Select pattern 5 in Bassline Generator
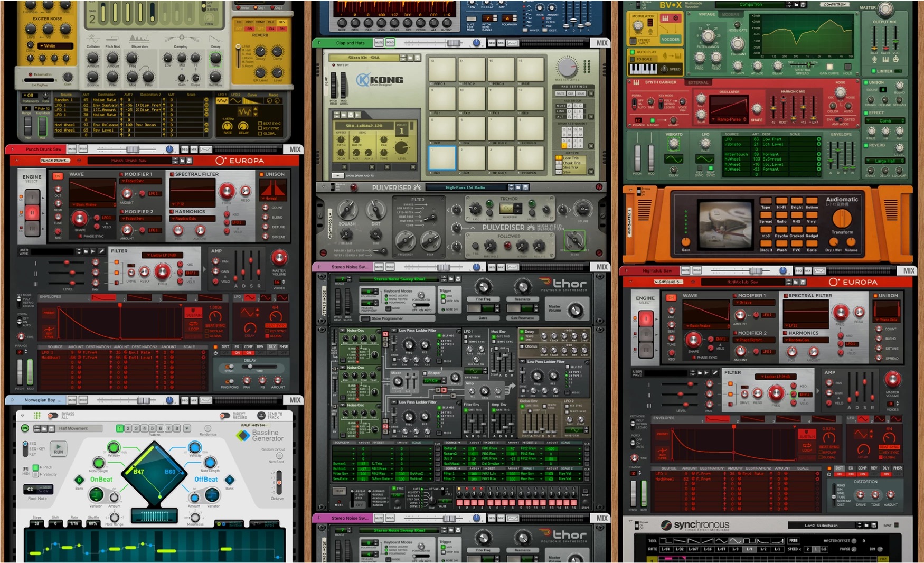 [x=153, y=428]
